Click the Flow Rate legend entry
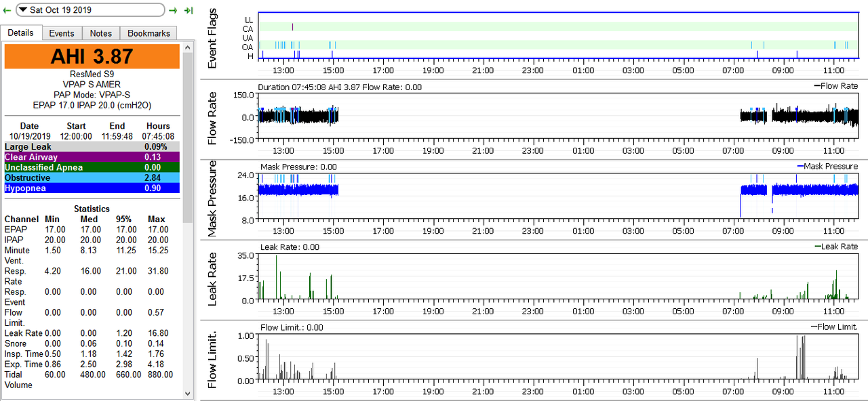 click(835, 86)
